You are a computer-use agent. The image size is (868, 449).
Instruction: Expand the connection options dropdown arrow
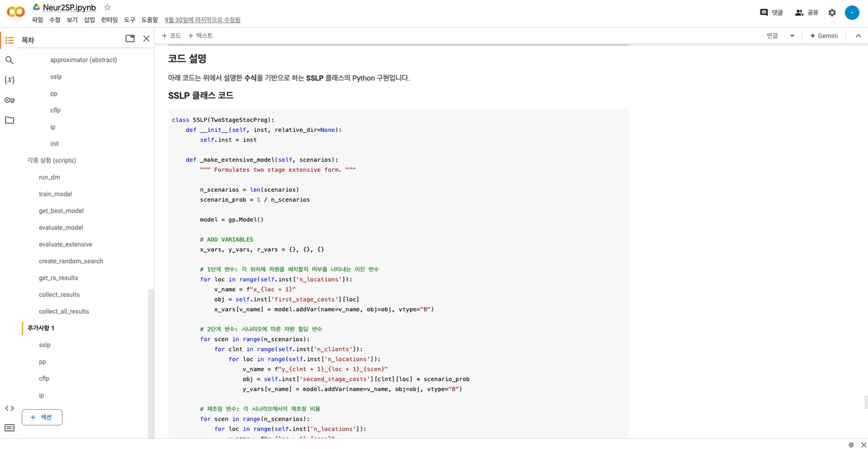(x=792, y=36)
